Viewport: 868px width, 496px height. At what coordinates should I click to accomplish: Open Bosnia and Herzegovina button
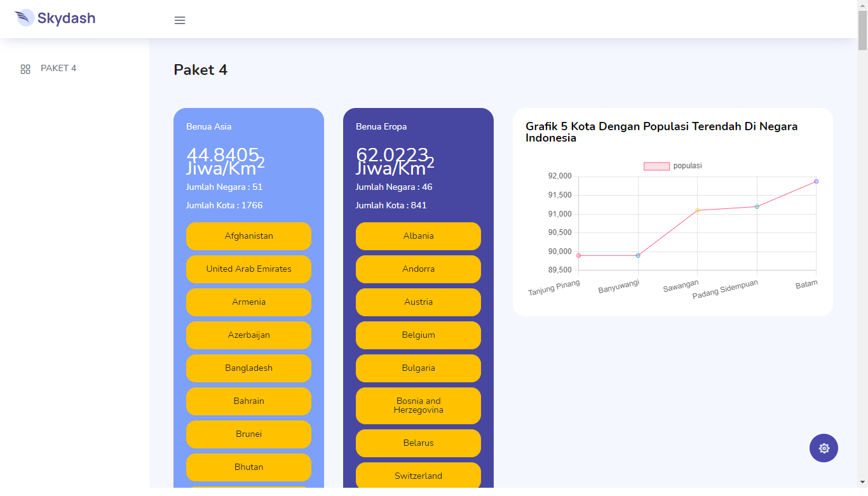pyautogui.click(x=418, y=406)
